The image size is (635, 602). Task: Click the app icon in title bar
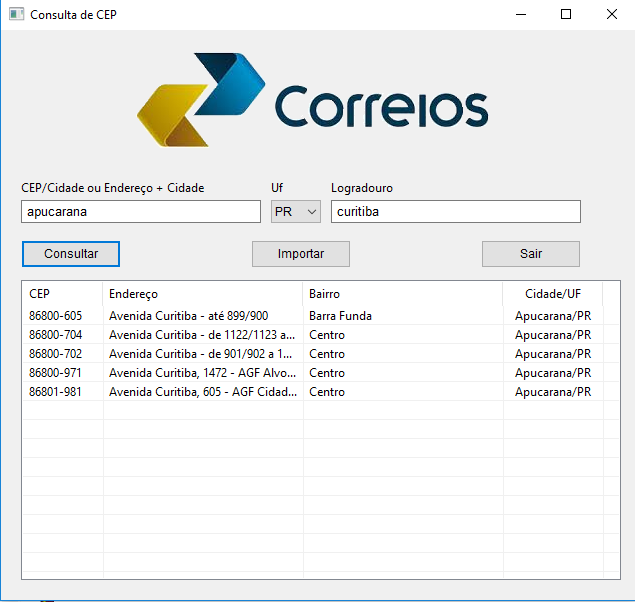[x=15, y=15]
